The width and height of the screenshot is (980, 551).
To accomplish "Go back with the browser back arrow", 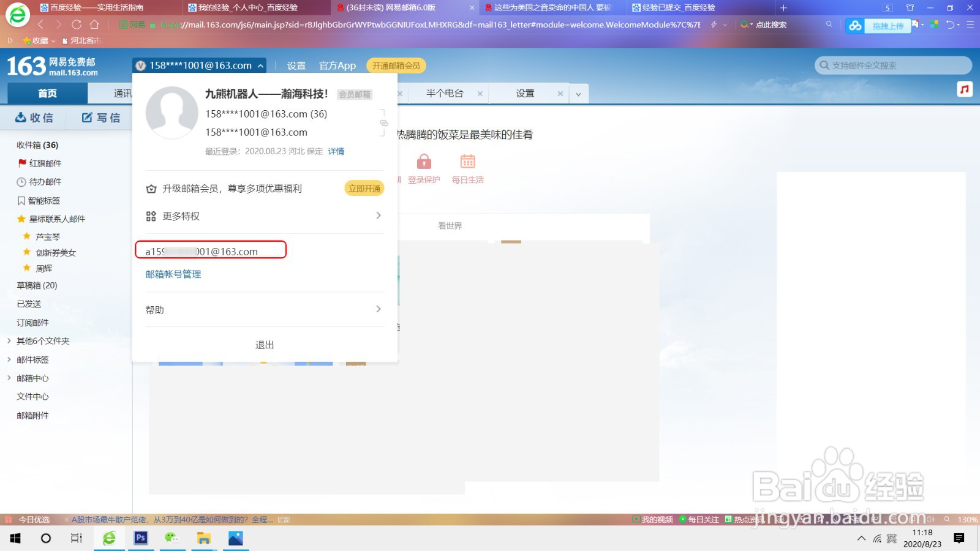I will [x=40, y=24].
